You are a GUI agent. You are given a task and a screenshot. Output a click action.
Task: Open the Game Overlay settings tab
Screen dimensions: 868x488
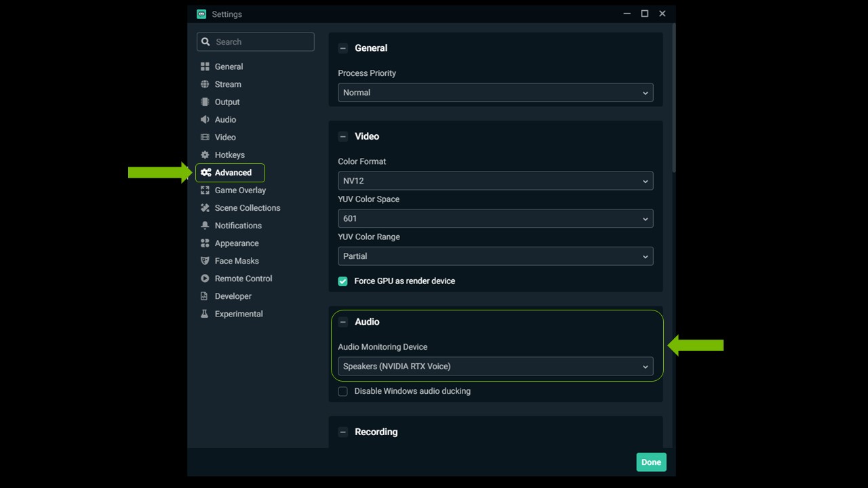[240, 190]
